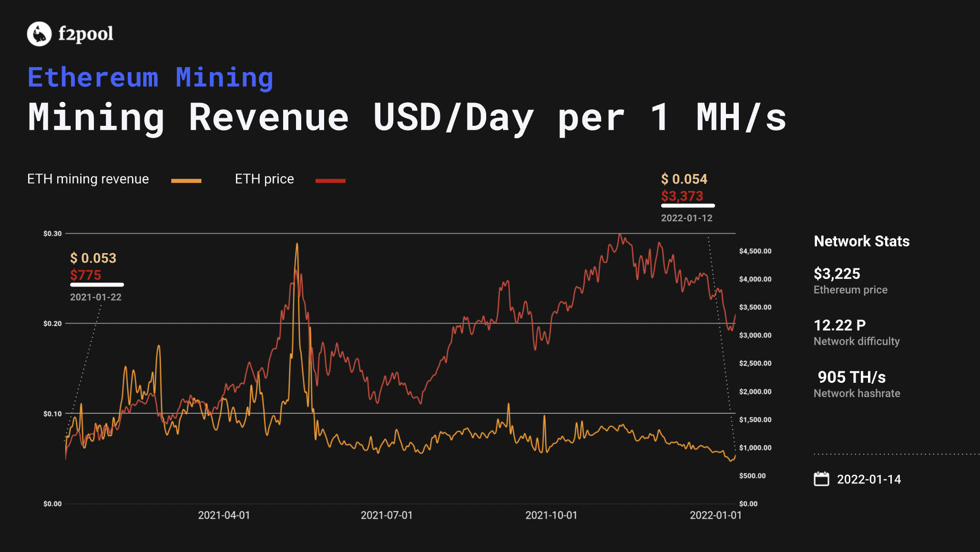Click the '2022-01-14' report date
980x552 pixels.
coord(869,479)
